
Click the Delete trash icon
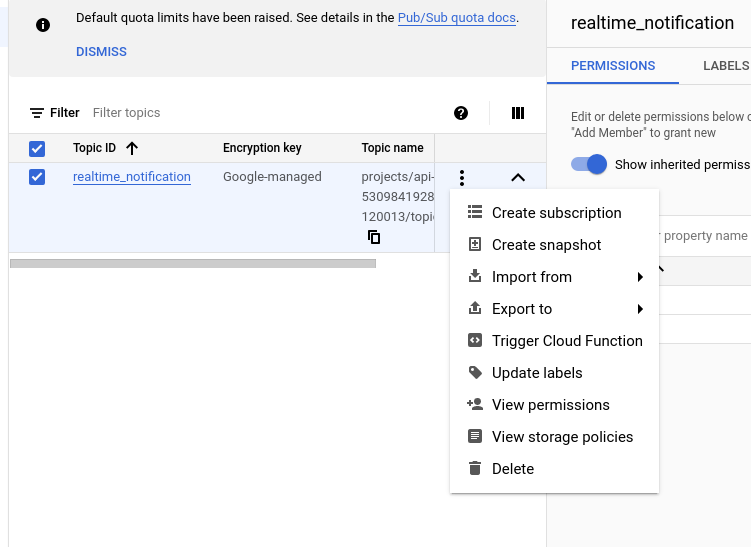pyautogui.click(x=475, y=469)
